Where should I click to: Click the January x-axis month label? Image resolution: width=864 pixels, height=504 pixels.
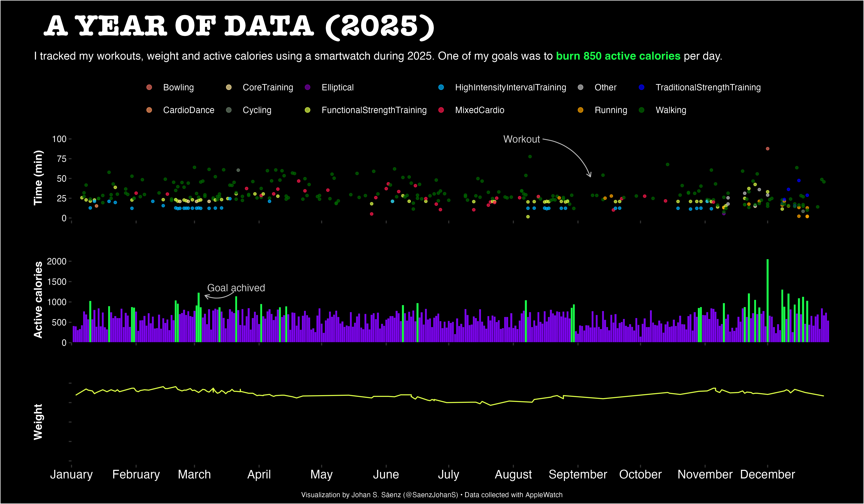click(x=71, y=474)
